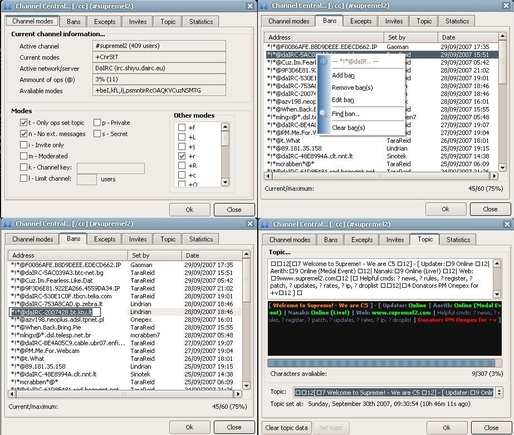This screenshot has height=435, width=514.
Task: Sort by Address in context-menu Bans window
Action: (x=324, y=37)
